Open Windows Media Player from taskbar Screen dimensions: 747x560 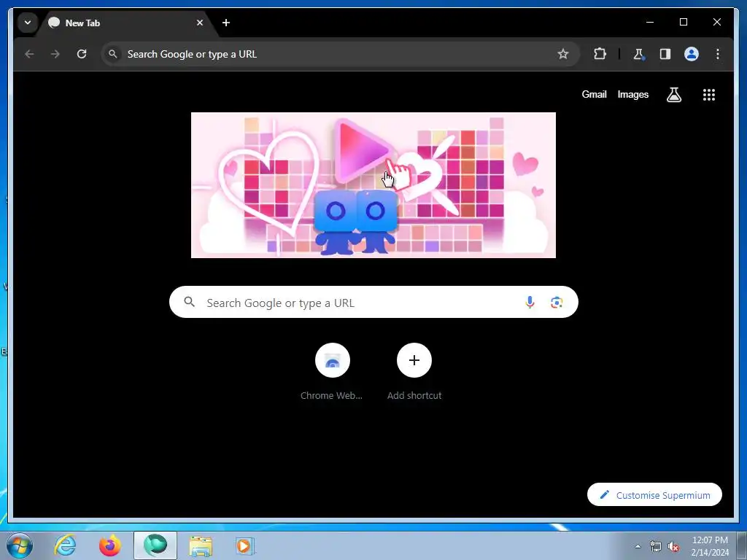[245, 545]
